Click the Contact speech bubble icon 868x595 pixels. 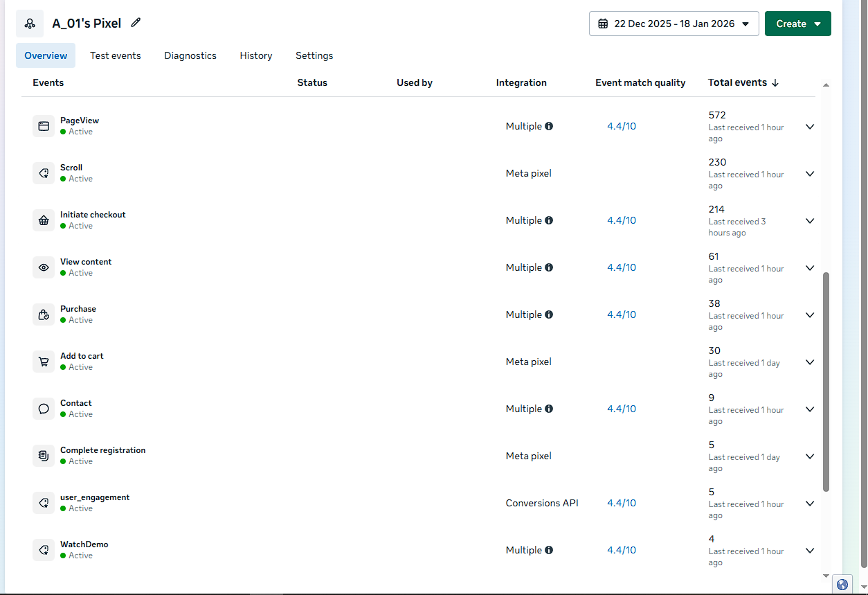pyautogui.click(x=44, y=409)
